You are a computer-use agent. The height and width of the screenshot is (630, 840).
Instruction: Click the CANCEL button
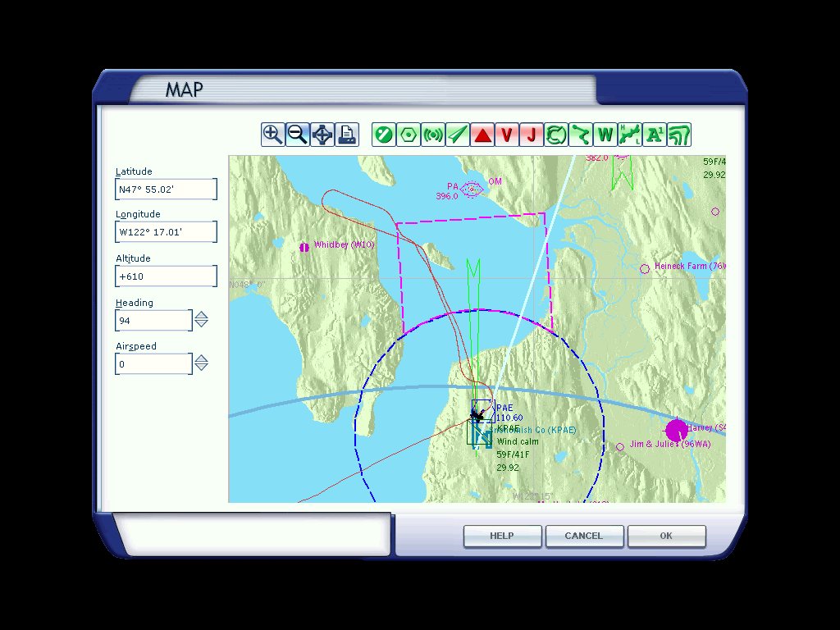[x=584, y=536]
